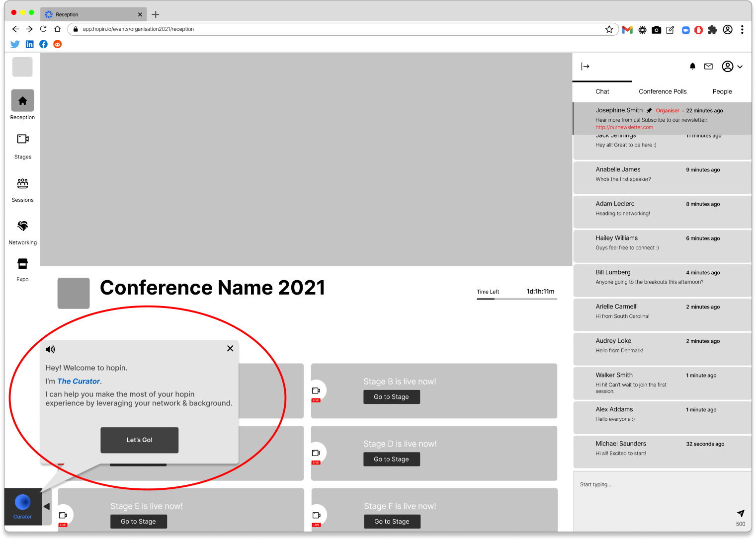The width and height of the screenshot is (756, 540).
Task: Click The Curator link in popup
Action: (x=79, y=382)
